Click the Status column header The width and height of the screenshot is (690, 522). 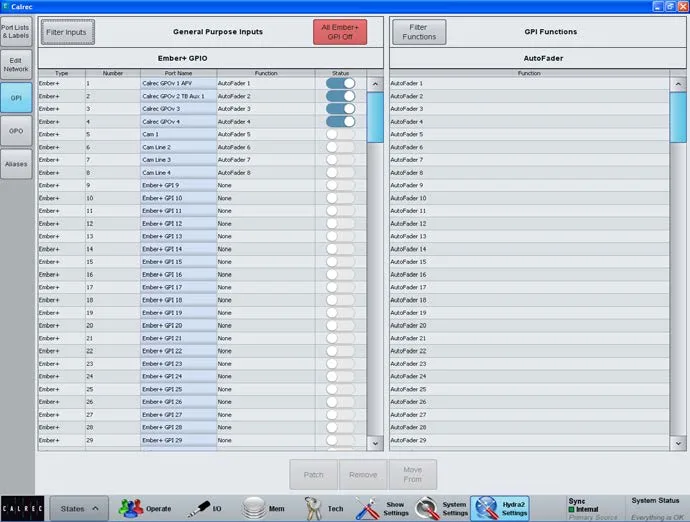click(x=341, y=73)
